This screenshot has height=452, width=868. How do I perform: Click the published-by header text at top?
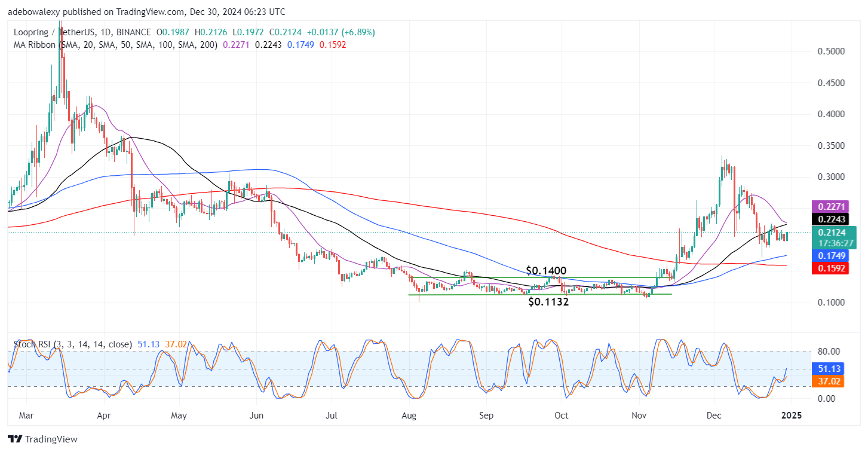(x=146, y=12)
